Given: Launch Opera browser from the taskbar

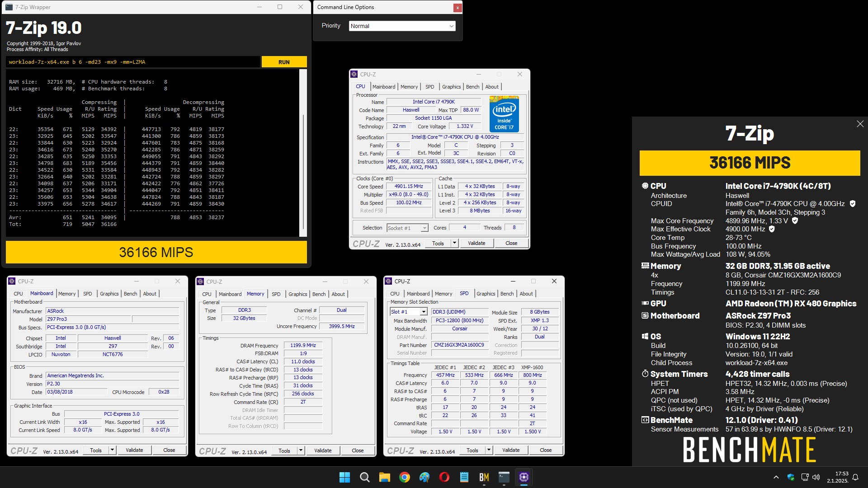Looking at the screenshot, I should tap(444, 477).
